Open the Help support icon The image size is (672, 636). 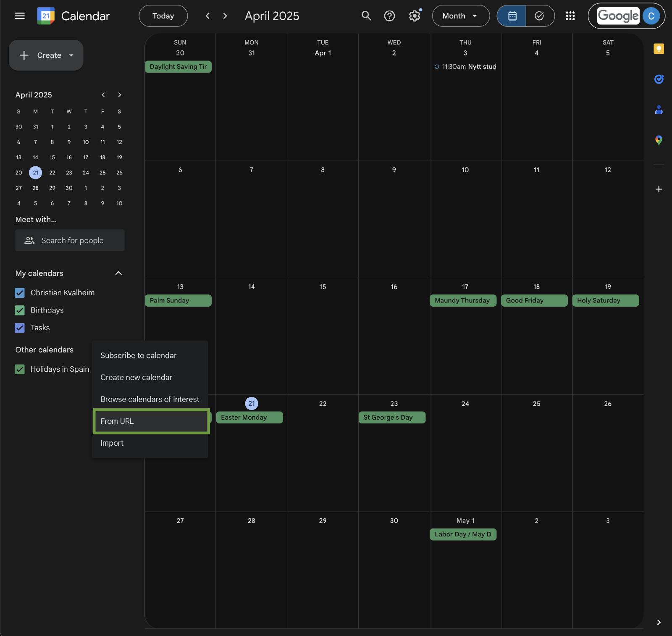click(x=389, y=16)
